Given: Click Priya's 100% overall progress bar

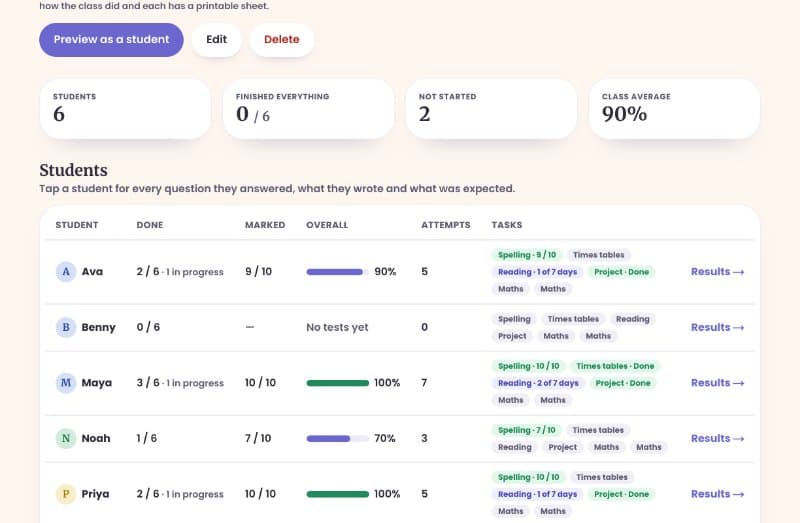Looking at the screenshot, I should (337, 494).
